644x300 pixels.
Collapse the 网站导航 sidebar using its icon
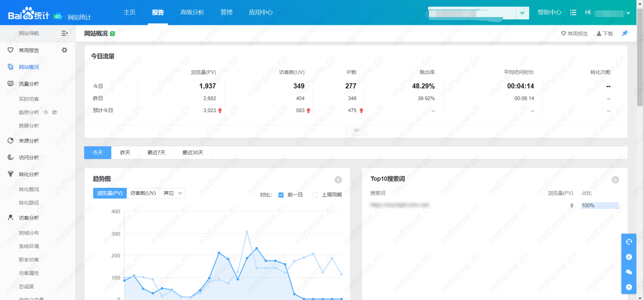click(65, 34)
